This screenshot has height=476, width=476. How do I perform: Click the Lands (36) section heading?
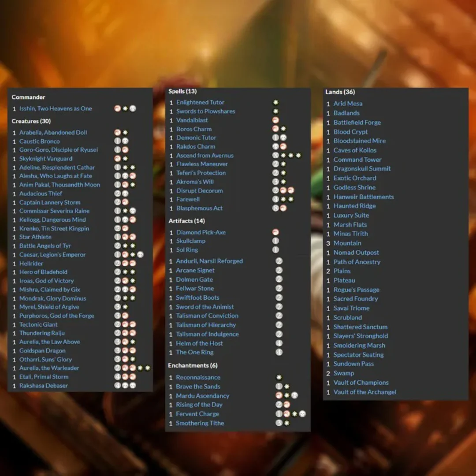(x=340, y=92)
